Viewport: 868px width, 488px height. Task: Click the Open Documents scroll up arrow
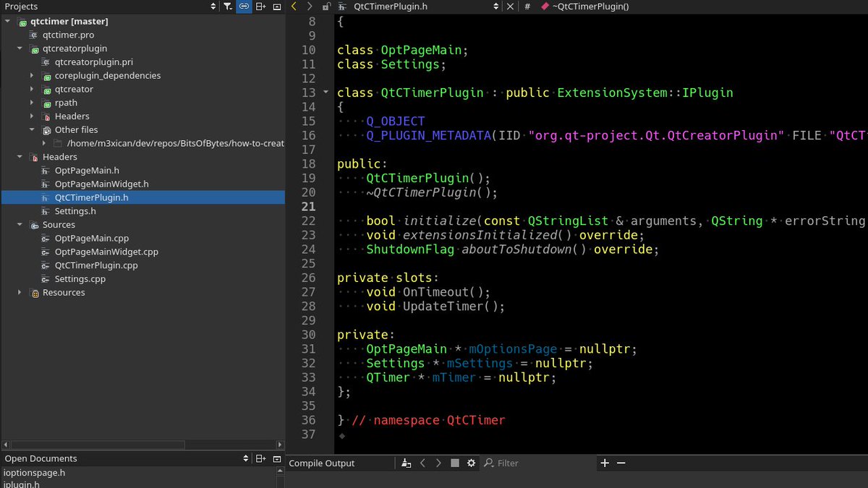(281, 471)
